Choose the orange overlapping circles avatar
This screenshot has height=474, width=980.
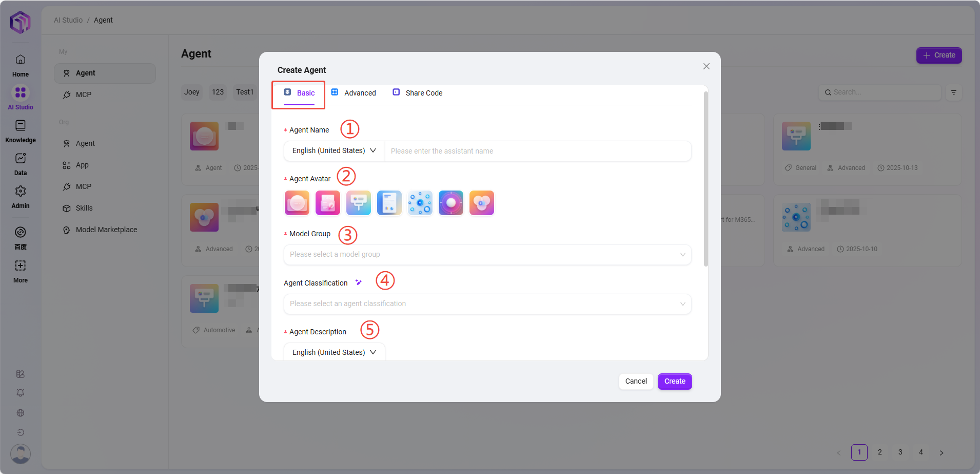(x=482, y=203)
